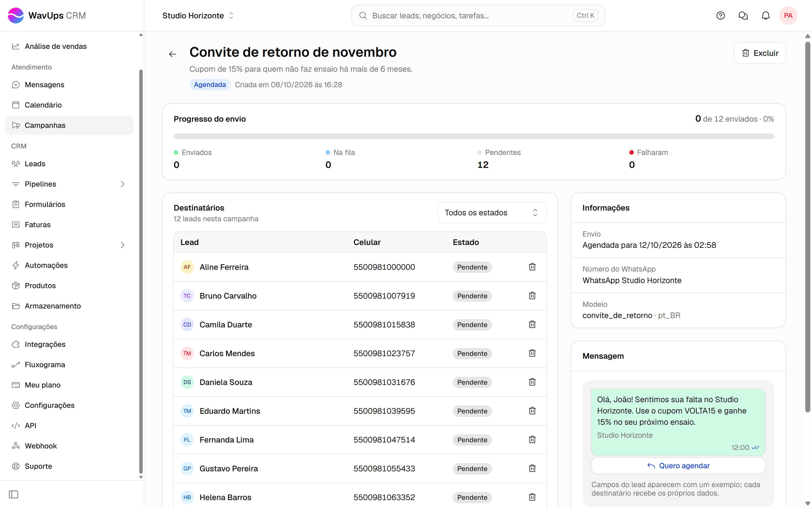The height and width of the screenshot is (508, 812).
Task: Open Formulários in sidebar
Action: [69, 204]
